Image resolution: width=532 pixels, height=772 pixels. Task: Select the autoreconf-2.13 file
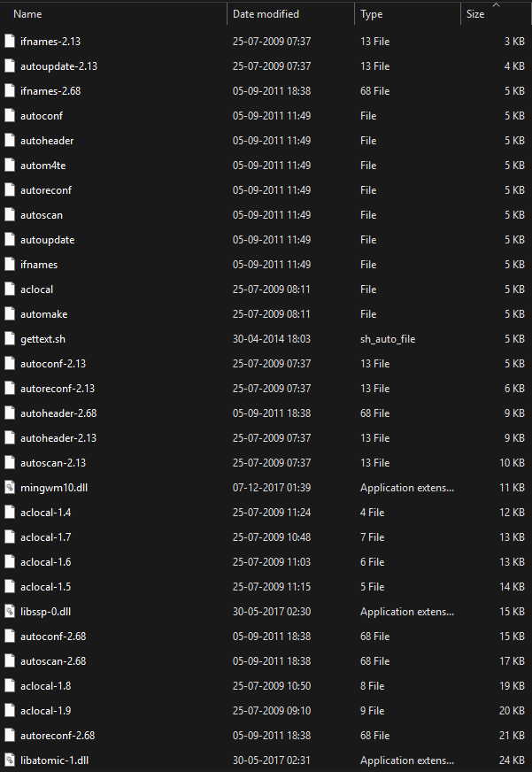pos(58,389)
